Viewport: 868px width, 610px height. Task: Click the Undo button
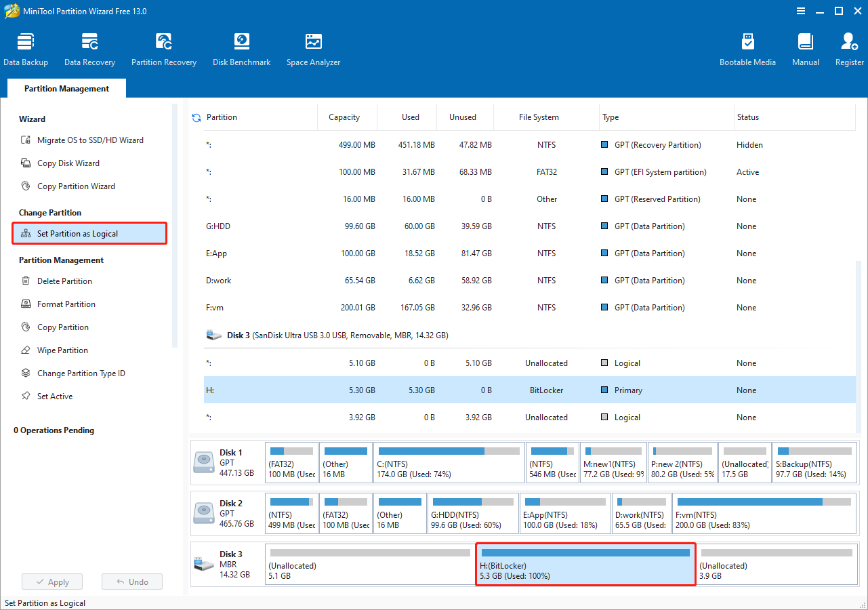point(131,581)
